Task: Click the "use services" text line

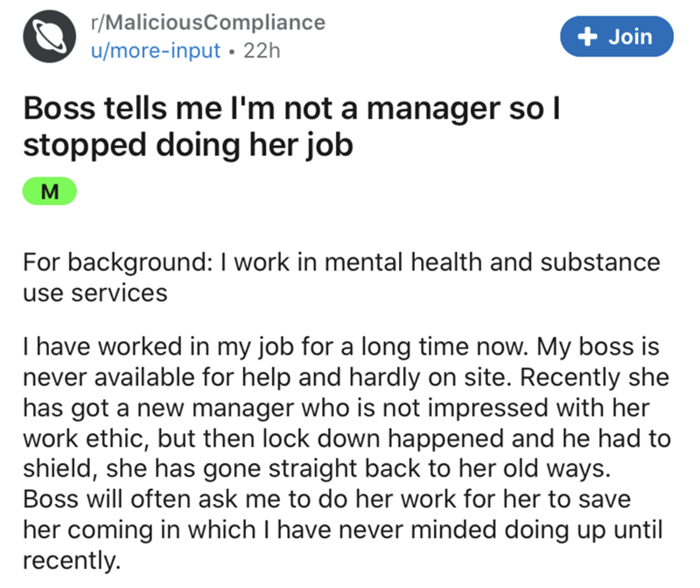Action: coord(94,292)
